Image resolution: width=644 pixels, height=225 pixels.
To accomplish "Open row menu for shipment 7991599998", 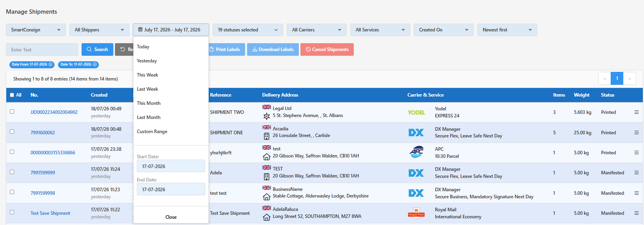I will [x=637, y=193].
